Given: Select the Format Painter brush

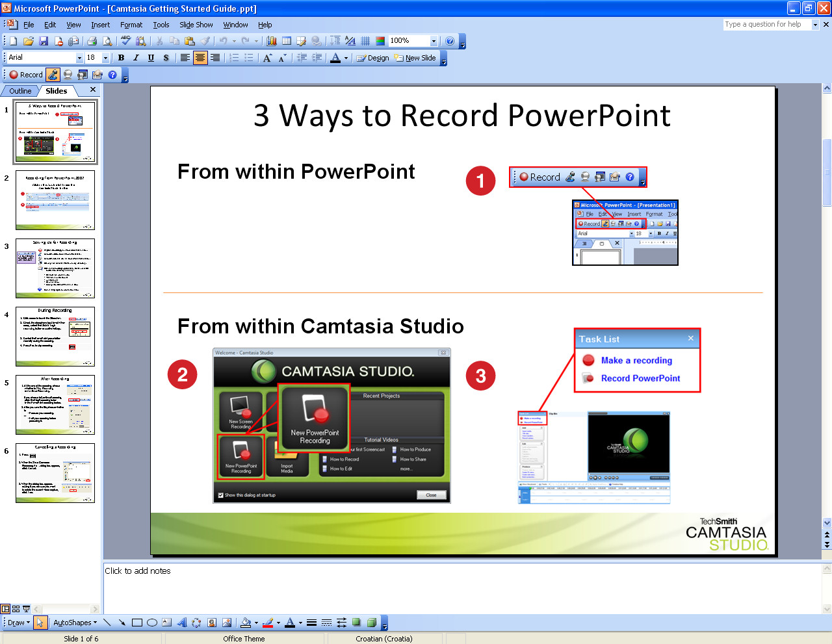Looking at the screenshot, I should [x=205, y=41].
